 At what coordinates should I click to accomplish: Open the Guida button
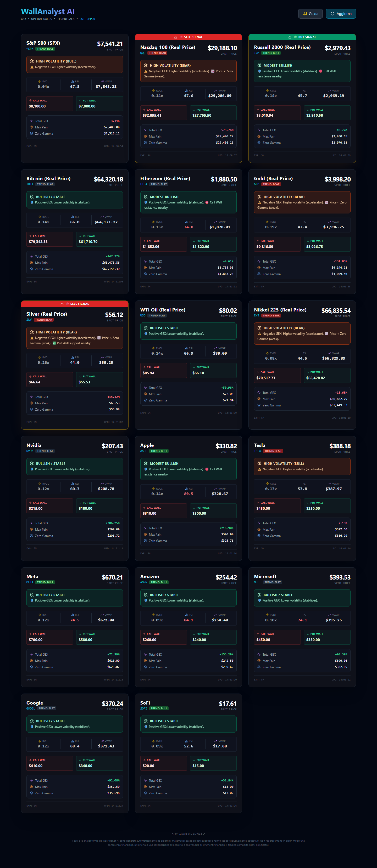click(310, 14)
